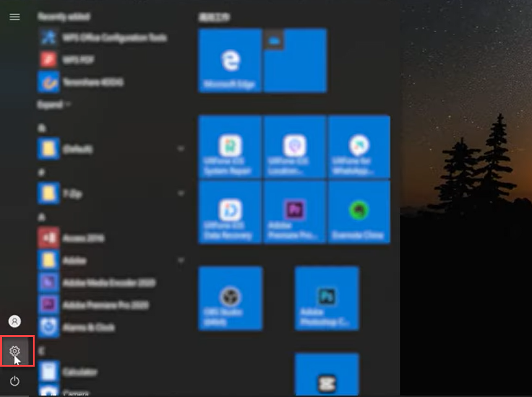The height and width of the screenshot is (397, 532).
Task: Expand the 7-Zip folder chevron
Action: (x=181, y=194)
